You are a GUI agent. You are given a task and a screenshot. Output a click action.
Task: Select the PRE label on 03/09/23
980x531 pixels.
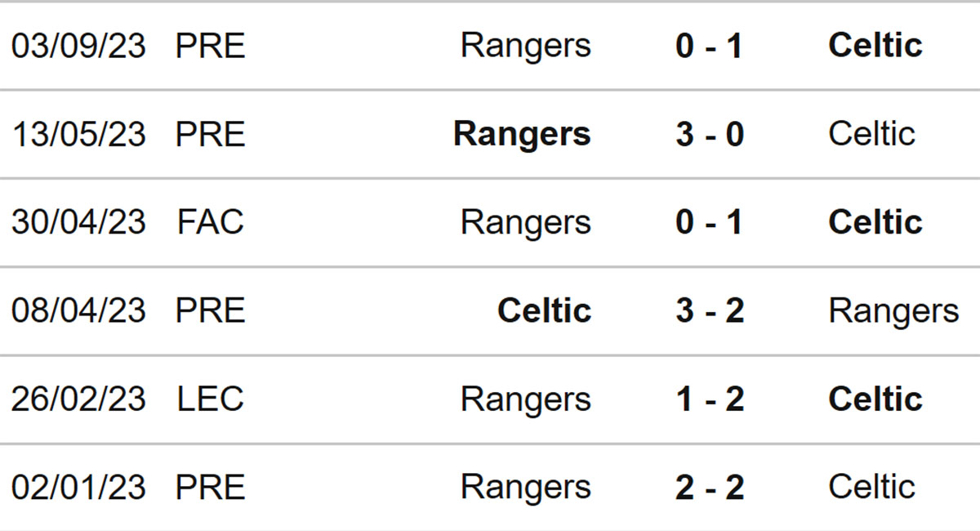pyautogui.click(x=211, y=46)
